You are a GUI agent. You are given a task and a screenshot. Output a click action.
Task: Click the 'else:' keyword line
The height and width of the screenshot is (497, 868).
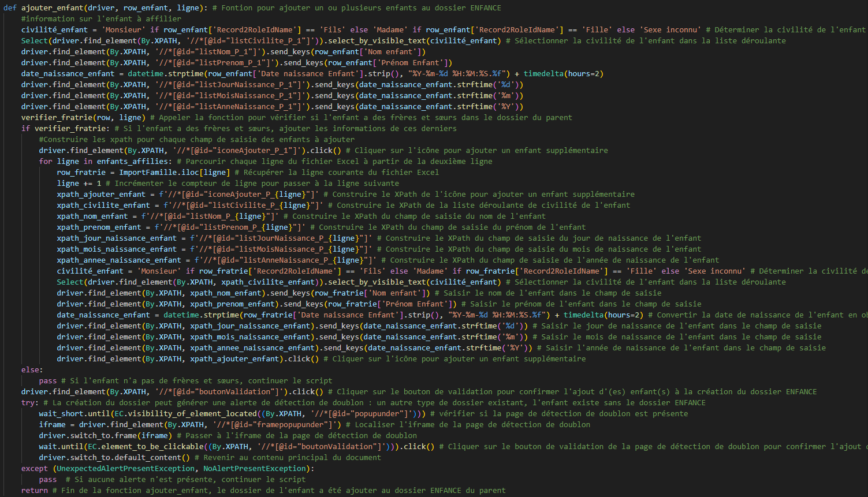click(x=32, y=370)
